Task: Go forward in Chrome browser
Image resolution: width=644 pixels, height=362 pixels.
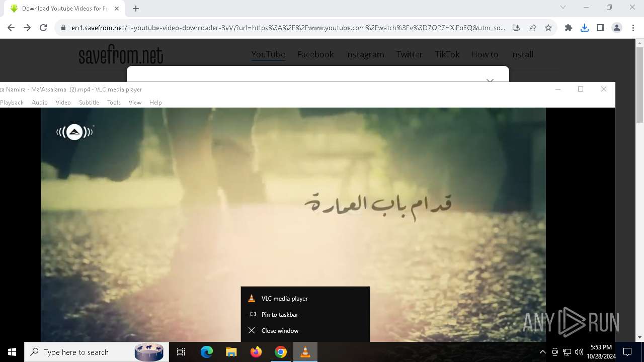Action: [x=27, y=28]
